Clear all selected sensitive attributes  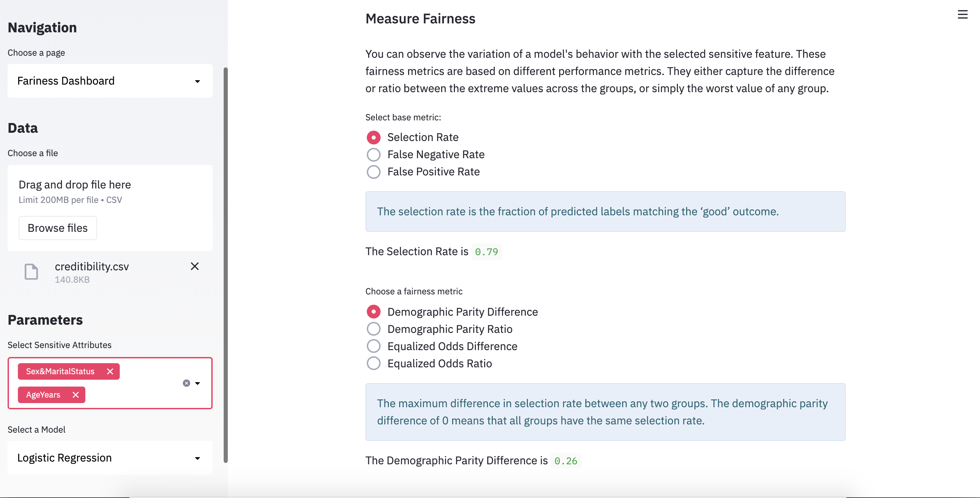(187, 383)
